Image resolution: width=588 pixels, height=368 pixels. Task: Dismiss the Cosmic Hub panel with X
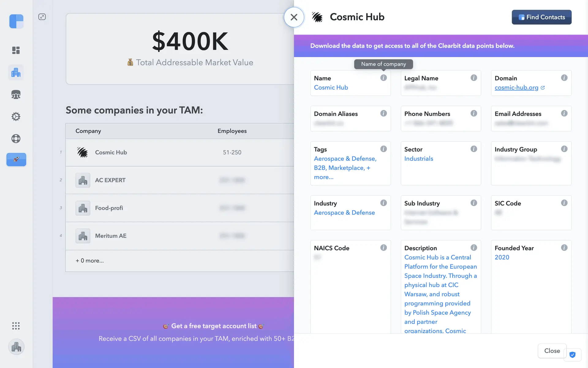(294, 17)
